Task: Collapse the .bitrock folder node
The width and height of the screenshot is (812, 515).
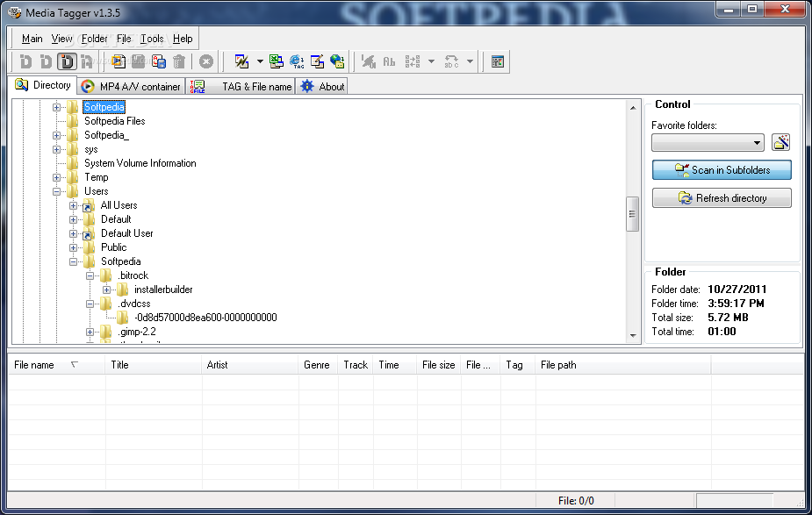Action: tap(90, 275)
